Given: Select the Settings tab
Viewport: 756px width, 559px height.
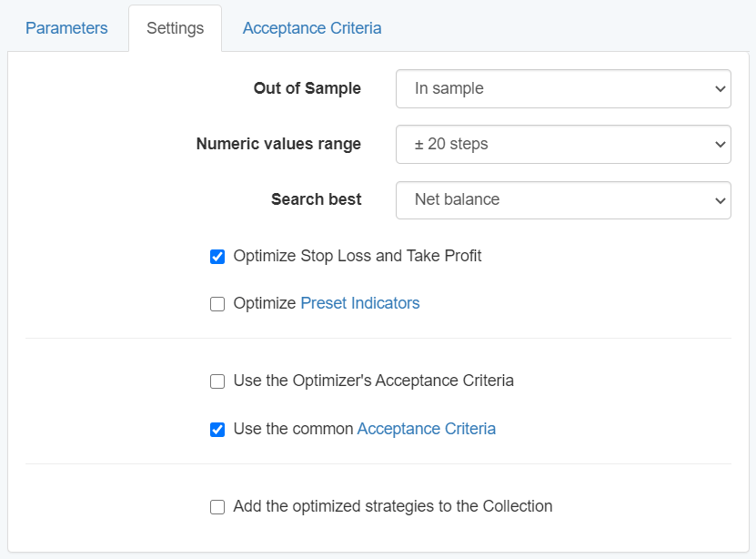Looking at the screenshot, I should (x=175, y=28).
